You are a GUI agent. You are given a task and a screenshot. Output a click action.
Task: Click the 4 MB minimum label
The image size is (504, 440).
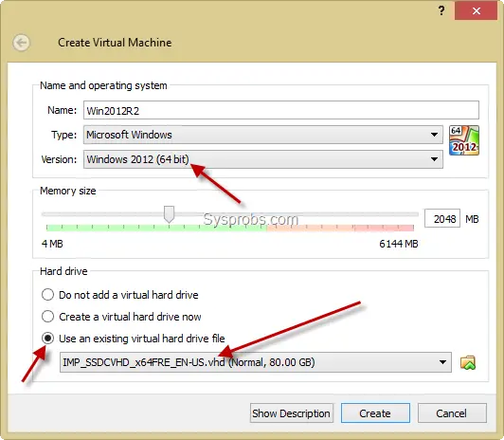point(52,244)
